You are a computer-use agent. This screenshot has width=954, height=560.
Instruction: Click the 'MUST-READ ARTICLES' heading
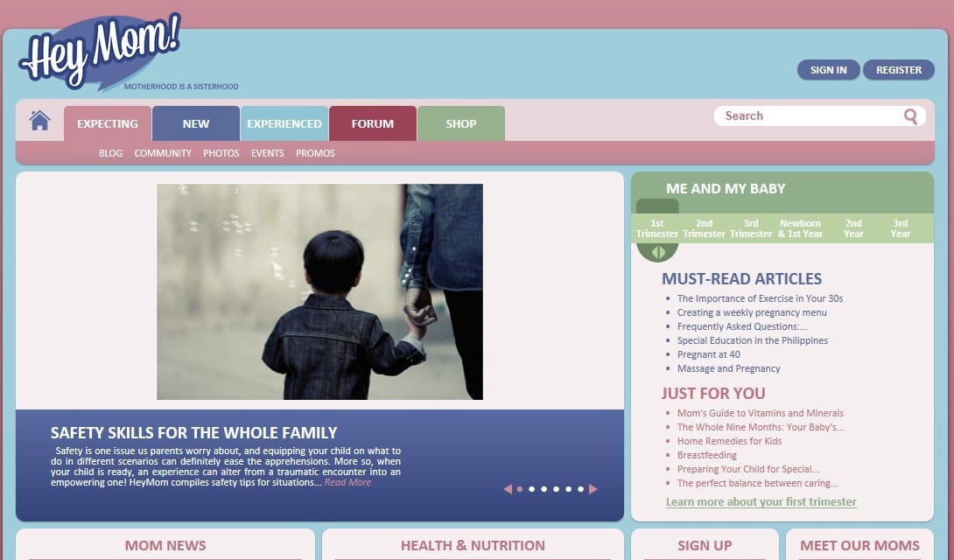[741, 279]
